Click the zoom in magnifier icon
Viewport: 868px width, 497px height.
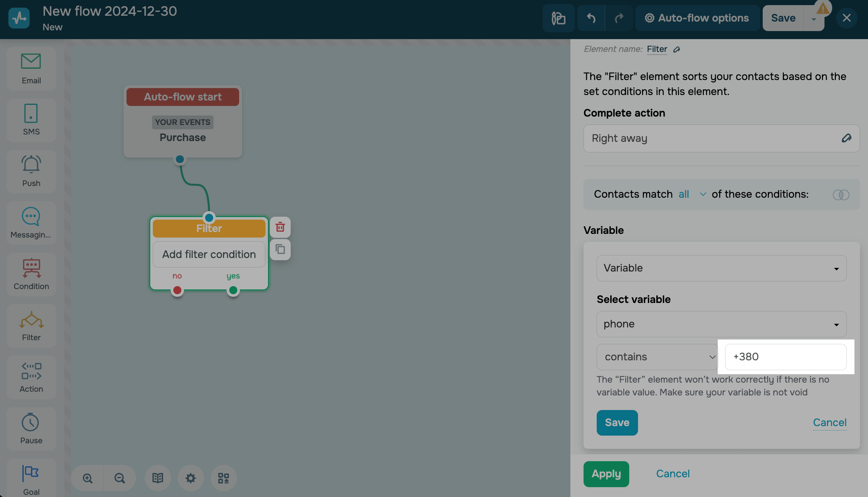(87, 478)
